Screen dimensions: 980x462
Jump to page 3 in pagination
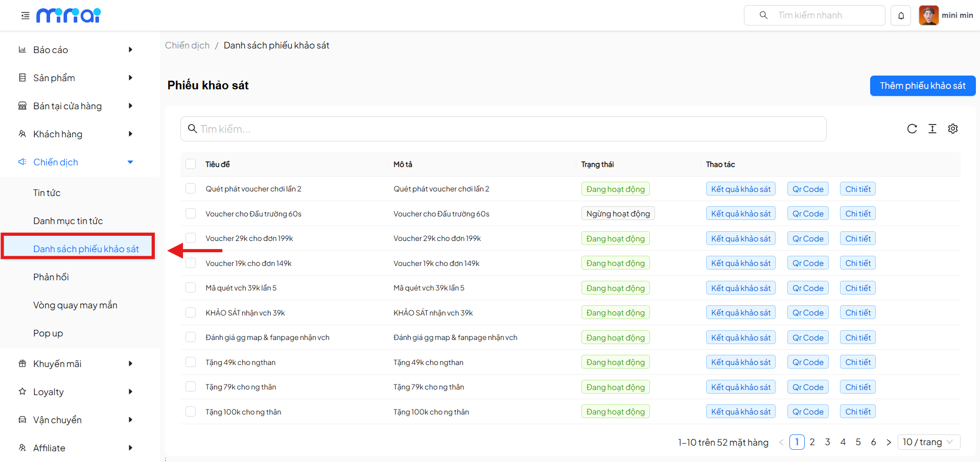pos(827,442)
